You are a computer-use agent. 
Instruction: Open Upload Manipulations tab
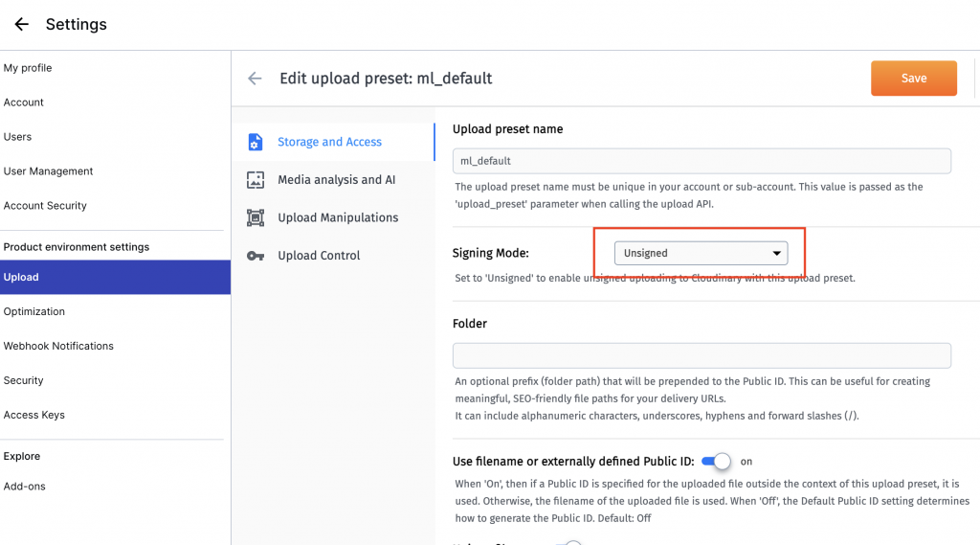tap(337, 217)
